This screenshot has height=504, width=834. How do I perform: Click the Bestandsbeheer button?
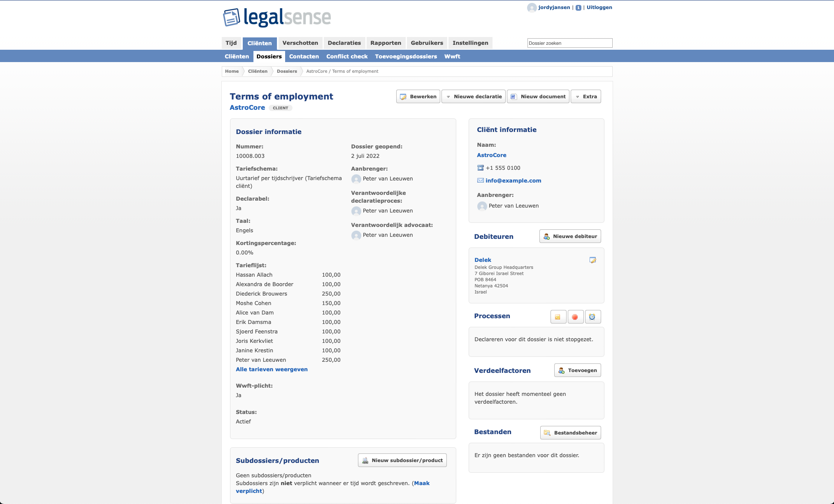pyautogui.click(x=570, y=433)
